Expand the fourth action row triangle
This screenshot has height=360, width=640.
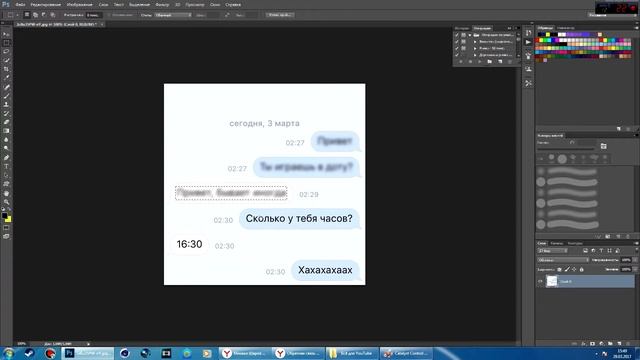point(475,55)
